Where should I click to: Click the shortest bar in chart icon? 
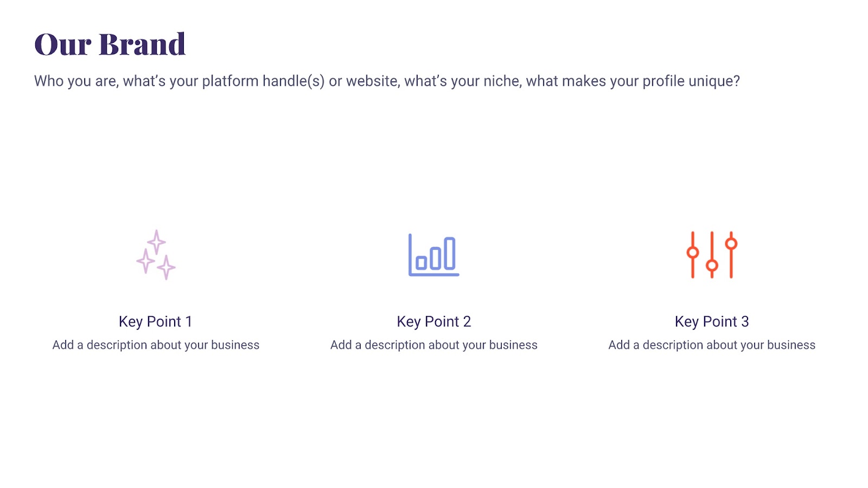(x=421, y=264)
